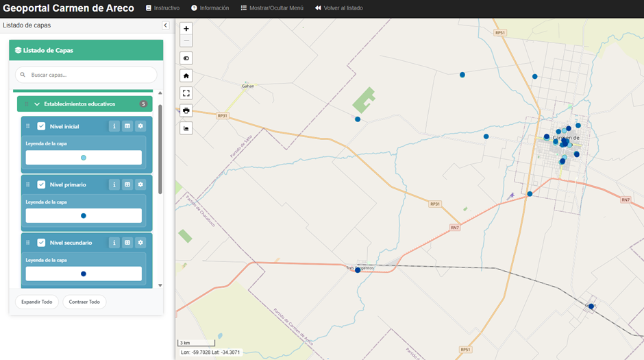This screenshot has width=644, height=360.
Task: Click the map home view button
Action: click(x=186, y=75)
